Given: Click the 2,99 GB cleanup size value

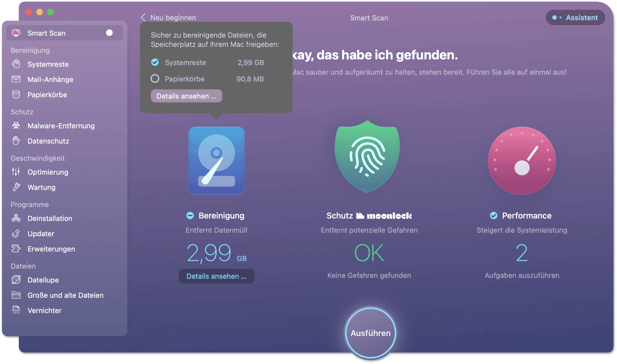Looking at the screenshot, I should [216, 253].
